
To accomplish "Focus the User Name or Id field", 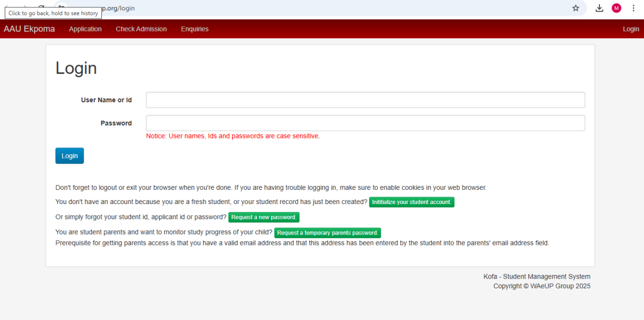I will (365, 100).
